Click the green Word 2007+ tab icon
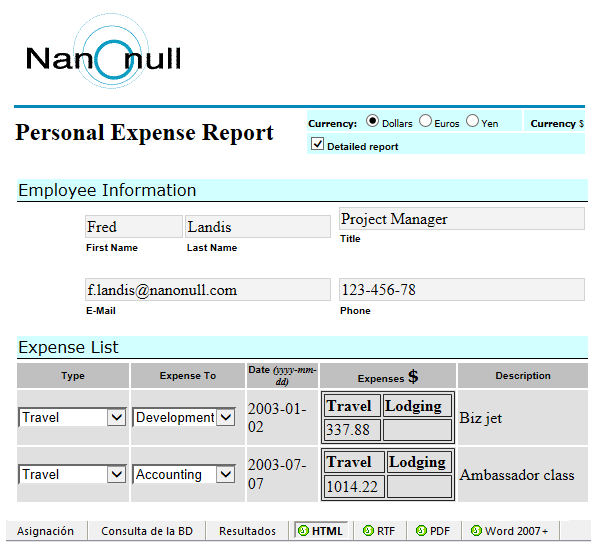The image size is (597, 547). (476, 530)
